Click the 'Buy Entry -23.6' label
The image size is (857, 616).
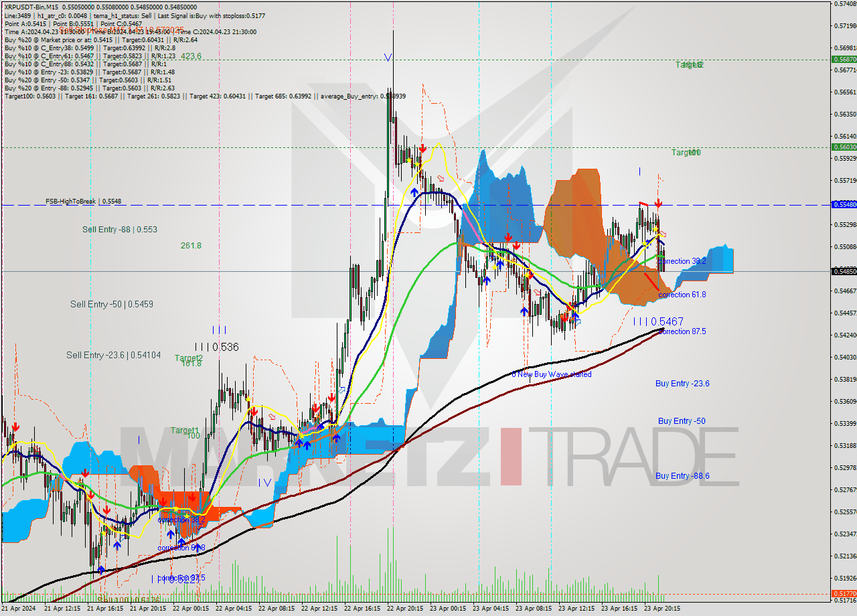click(x=682, y=384)
